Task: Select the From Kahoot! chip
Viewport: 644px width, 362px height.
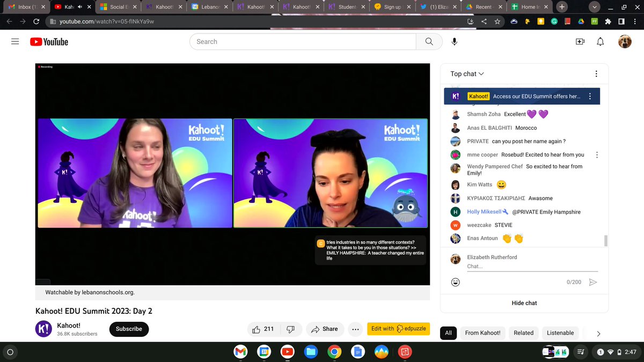Action: 482,333
